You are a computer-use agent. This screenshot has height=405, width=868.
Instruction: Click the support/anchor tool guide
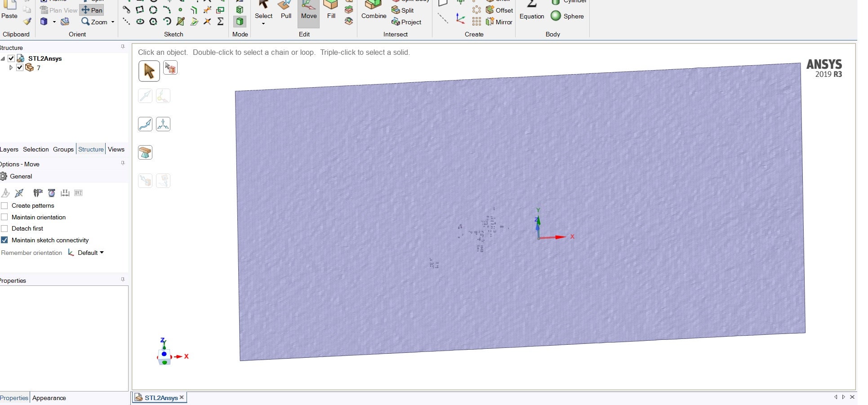point(145,152)
